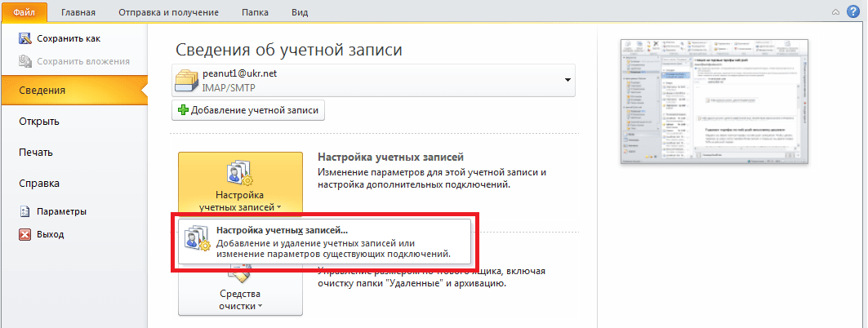Click the blue help question-mark icon
Screen dimensions: 868x328
[x=853, y=11]
